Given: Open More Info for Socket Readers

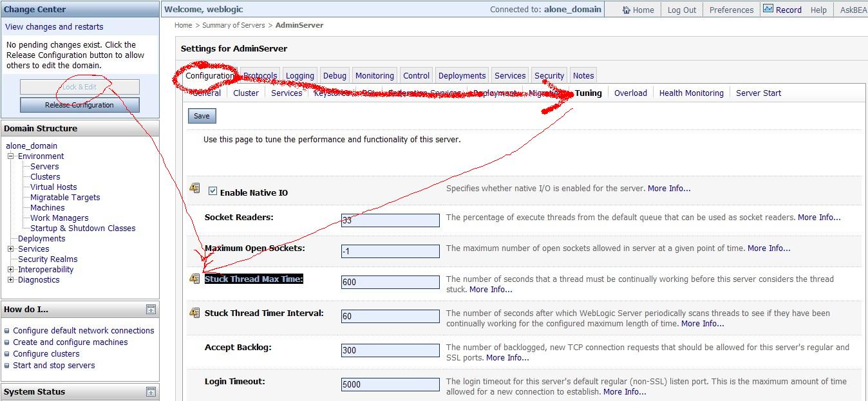Looking at the screenshot, I should pos(819,218).
